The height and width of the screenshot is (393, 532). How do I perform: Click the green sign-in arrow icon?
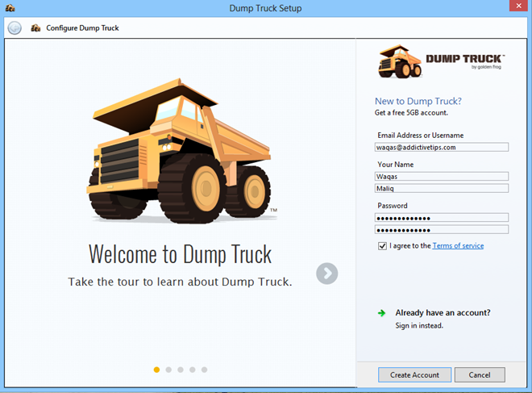coord(382,313)
